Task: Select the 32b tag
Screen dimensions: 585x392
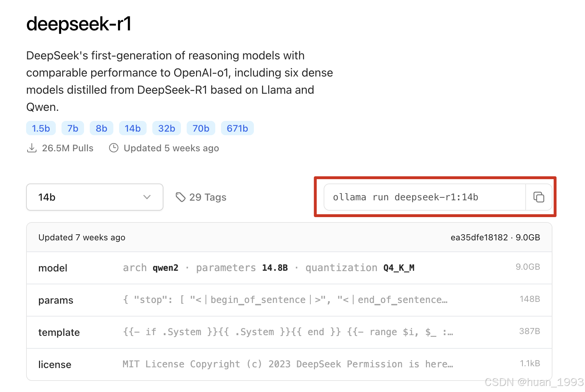Action: coord(167,128)
